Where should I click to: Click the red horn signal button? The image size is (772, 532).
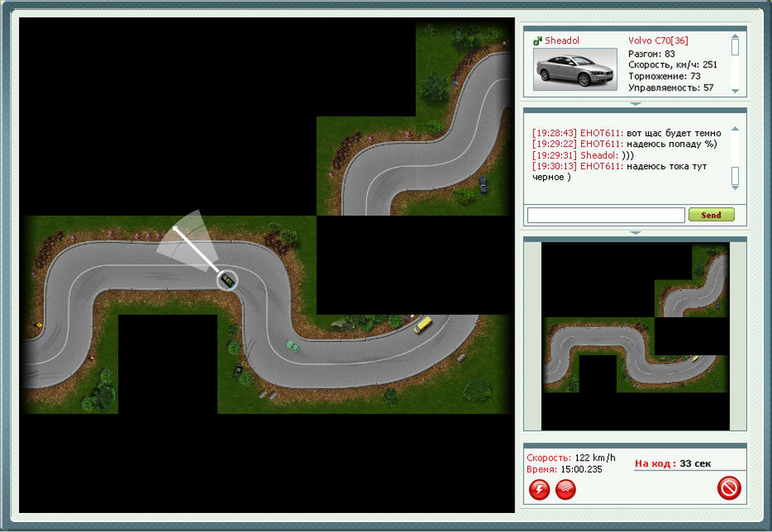(565, 489)
